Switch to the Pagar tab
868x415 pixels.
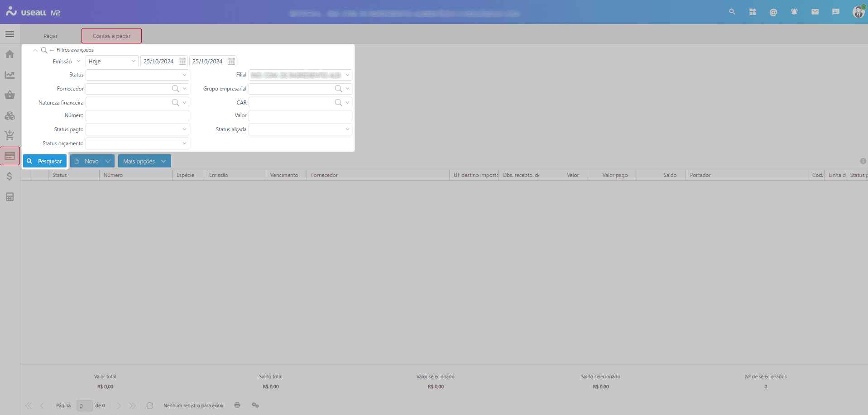pos(51,36)
